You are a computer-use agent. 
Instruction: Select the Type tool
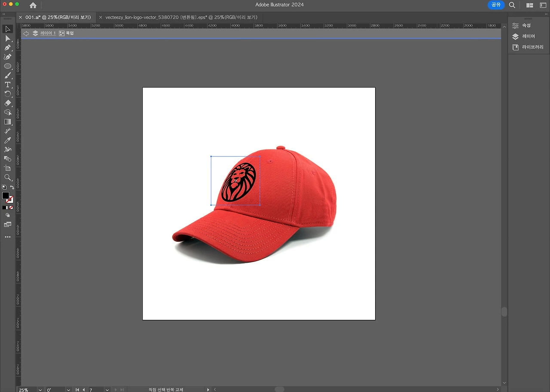click(x=7, y=85)
